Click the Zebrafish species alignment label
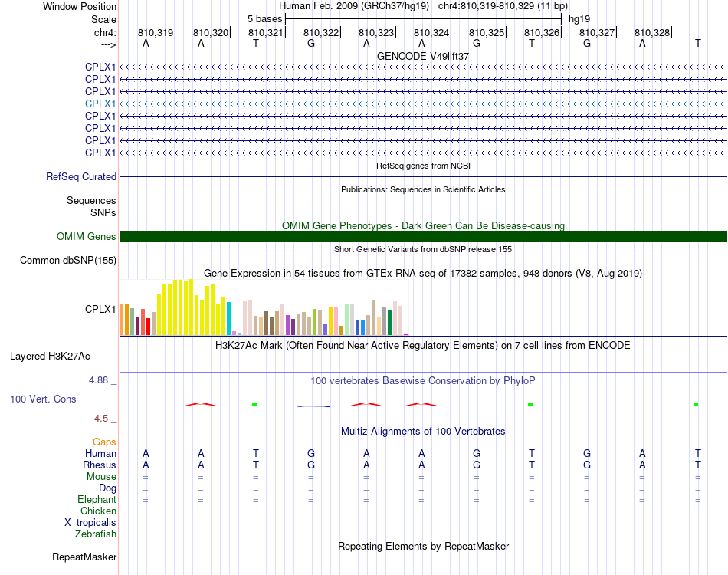This screenshot has height=575, width=728. 96,534
